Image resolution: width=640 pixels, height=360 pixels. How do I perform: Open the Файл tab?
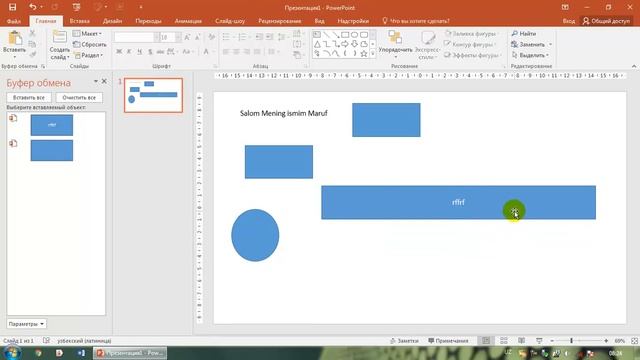[13, 21]
